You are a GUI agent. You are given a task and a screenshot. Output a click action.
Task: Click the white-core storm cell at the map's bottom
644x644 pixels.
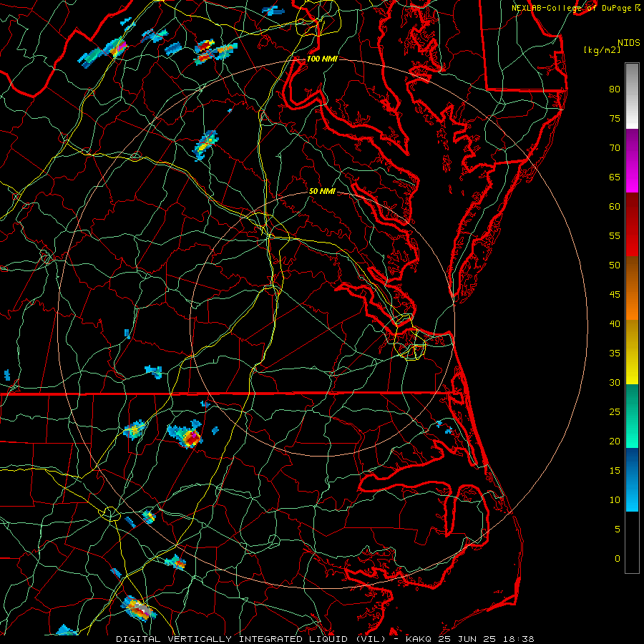point(139,609)
